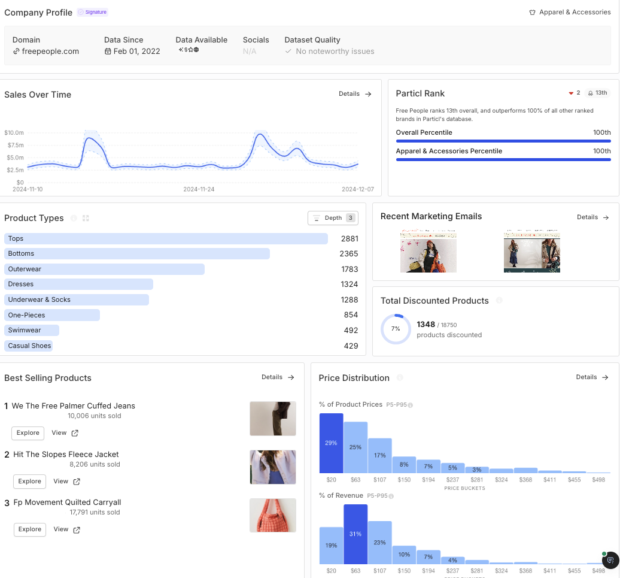Click the expand icon beside Product Types

tap(86, 218)
